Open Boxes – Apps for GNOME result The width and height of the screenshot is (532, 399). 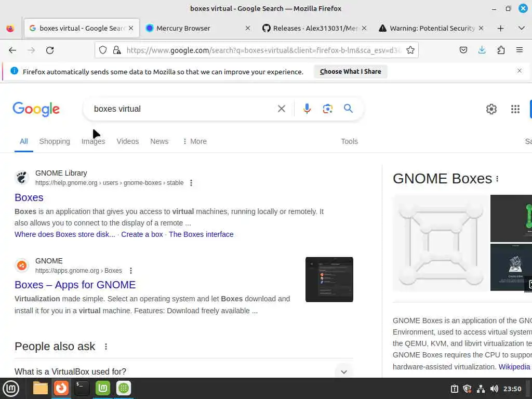tap(75, 285)
